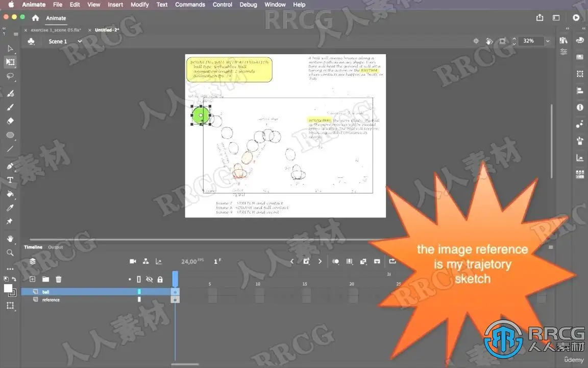The image size is (588, 368).
Task: Open the Motion Presets panel icon
Action: pyautogui.click(x=580, y=124)
